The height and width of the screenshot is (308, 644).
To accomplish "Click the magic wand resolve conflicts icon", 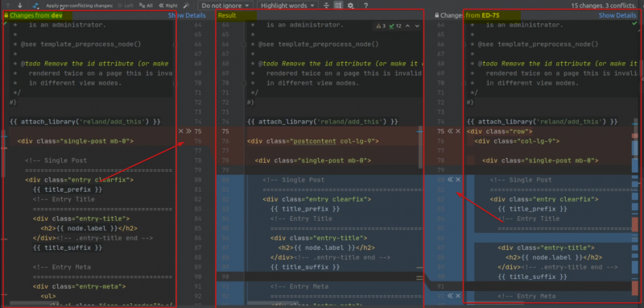I will (x=186, y=6).
